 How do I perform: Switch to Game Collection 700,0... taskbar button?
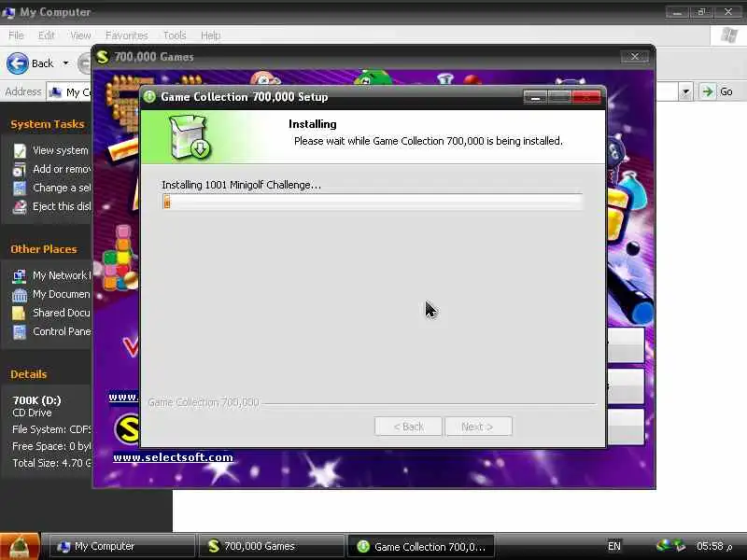421,546
